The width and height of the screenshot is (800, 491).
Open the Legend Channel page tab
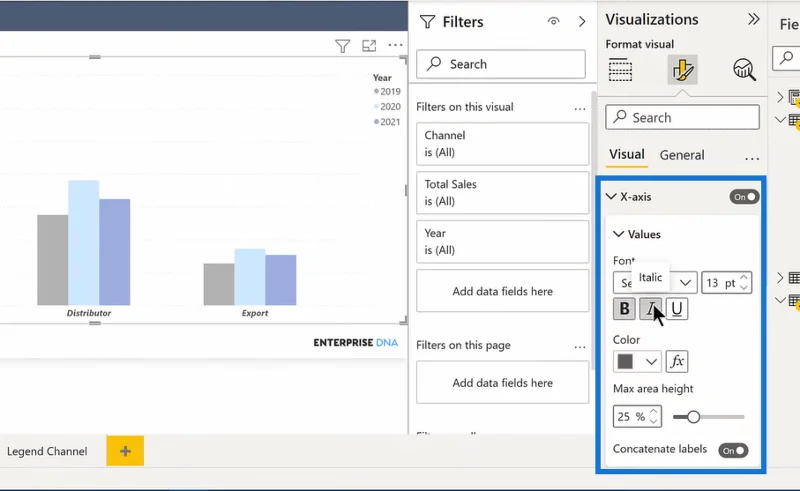[47, 451]
